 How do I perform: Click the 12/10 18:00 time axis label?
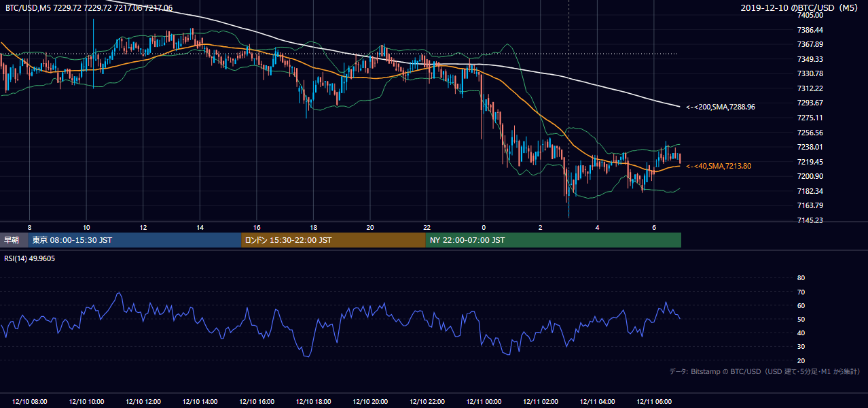point(313,402)
